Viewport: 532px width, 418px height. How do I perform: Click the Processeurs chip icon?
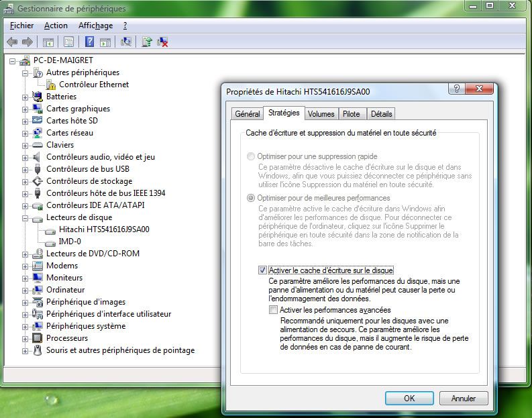[x=38, y=338]
